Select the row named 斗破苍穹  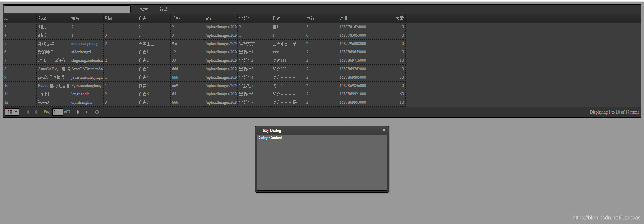point(204,44)
